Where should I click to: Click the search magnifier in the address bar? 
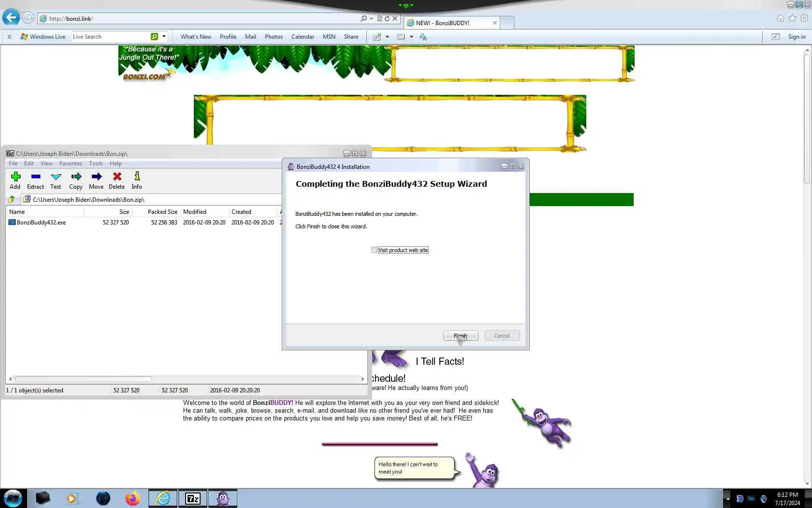point(363,18)
